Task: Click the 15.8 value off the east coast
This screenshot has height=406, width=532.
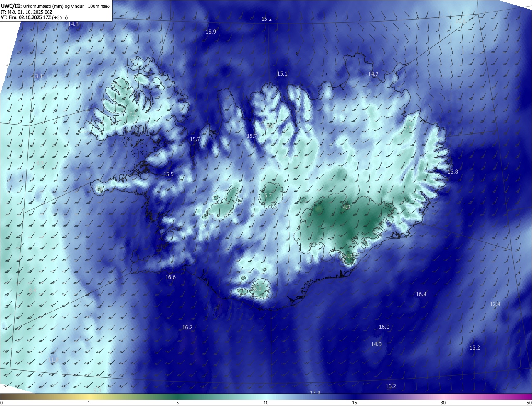Action: tap(452, 172)
